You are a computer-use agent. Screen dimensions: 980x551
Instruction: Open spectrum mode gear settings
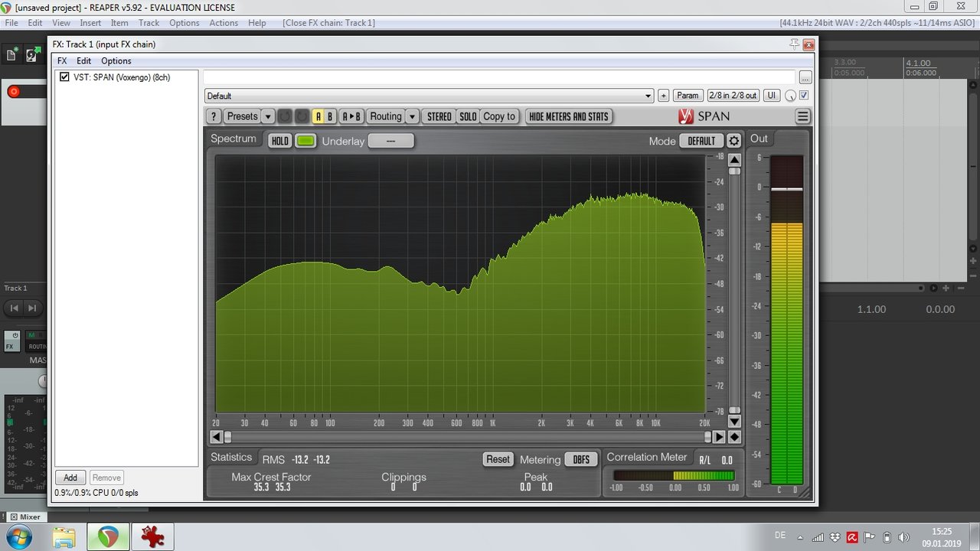point(733,141)
